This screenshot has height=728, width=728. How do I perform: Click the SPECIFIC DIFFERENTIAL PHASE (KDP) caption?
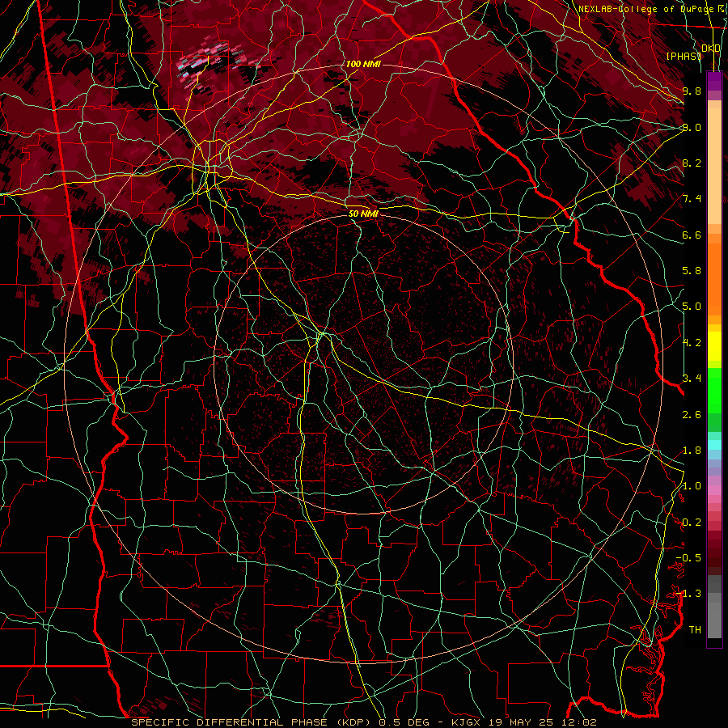(x=252, y=722)
